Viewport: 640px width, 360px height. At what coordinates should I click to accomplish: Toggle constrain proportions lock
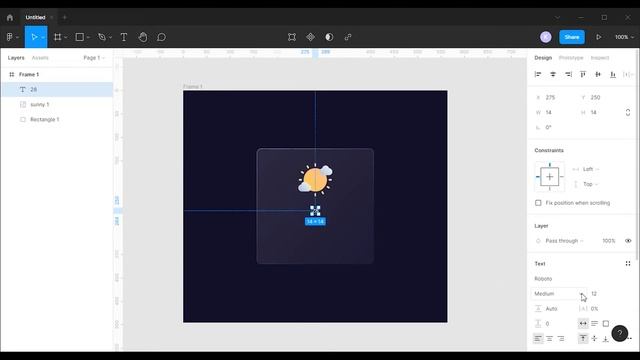pyautogui.click(x=628, y=112)
